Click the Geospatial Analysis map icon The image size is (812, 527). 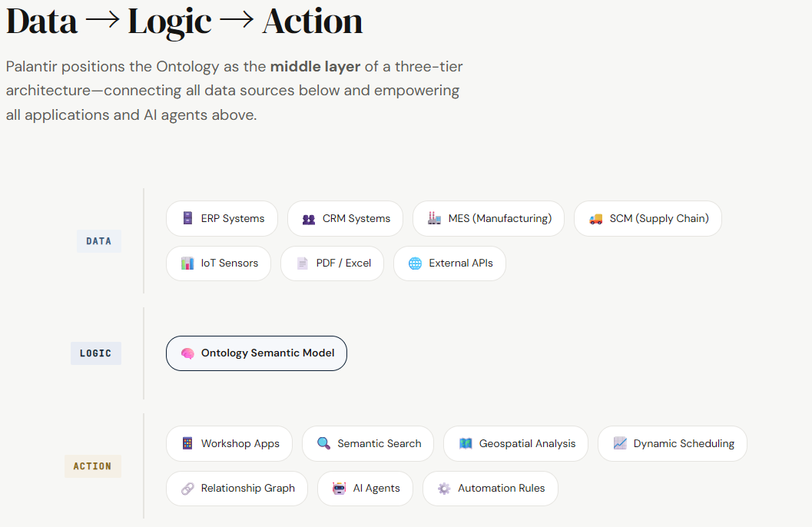466,444
